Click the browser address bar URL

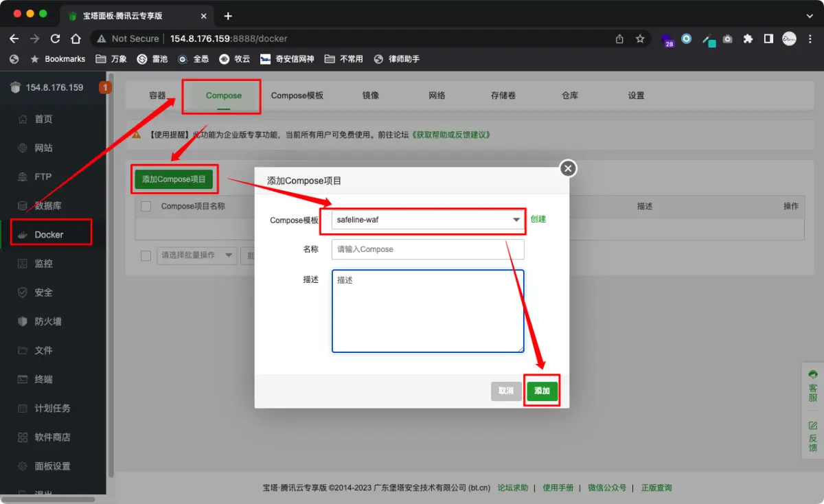pos(229,38)
